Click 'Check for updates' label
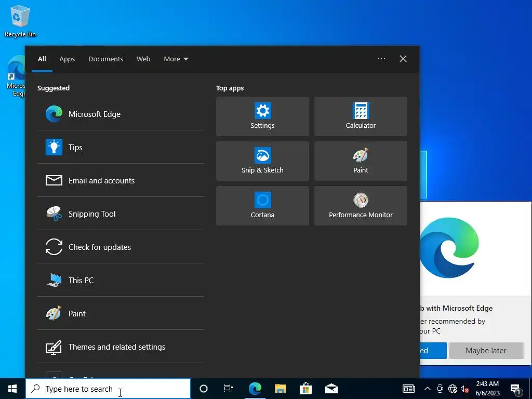 tap(100, 247)
